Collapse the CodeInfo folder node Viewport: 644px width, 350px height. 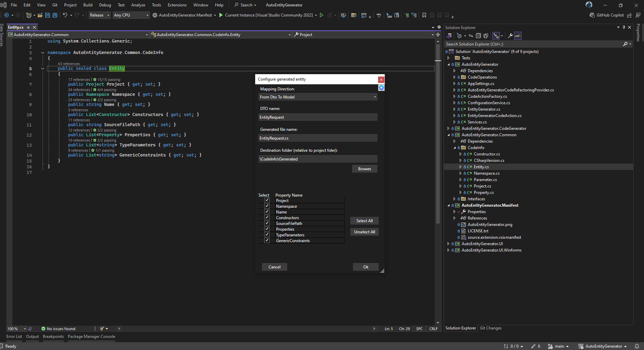pos(455,148)
